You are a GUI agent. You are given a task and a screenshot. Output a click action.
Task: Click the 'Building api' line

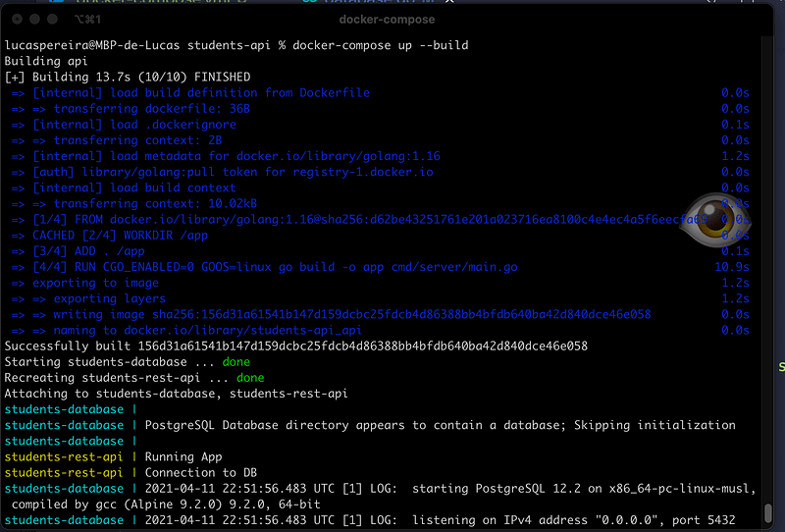tap(46, 61)
